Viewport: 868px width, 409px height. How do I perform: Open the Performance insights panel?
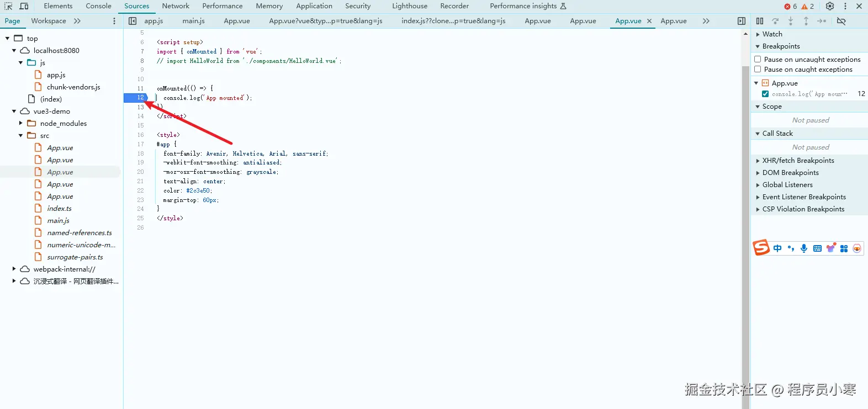[x=528, y=6]
